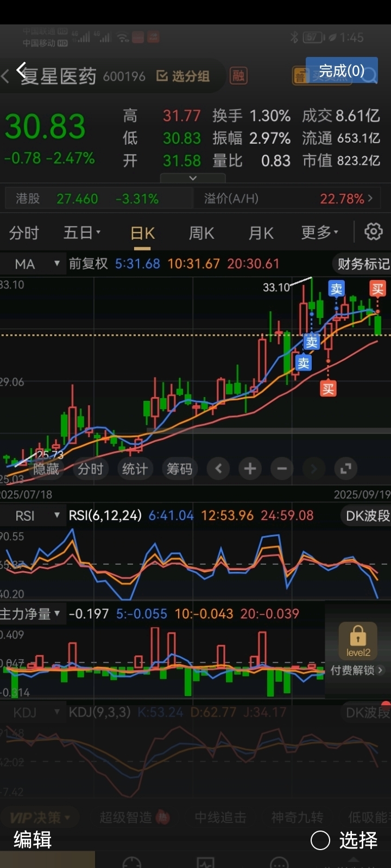Open the RSI indicator dropdown
The image size is (391, 868).
click(33, 515)
